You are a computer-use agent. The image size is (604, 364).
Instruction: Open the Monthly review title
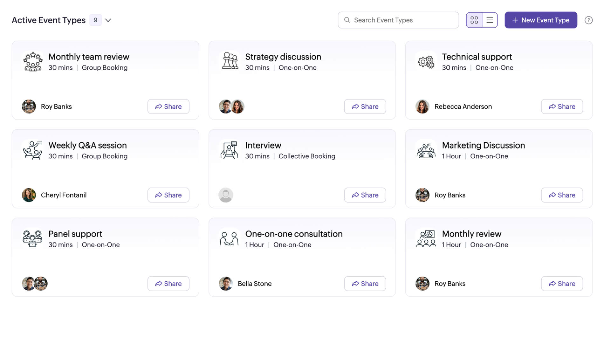coord(471,234)
